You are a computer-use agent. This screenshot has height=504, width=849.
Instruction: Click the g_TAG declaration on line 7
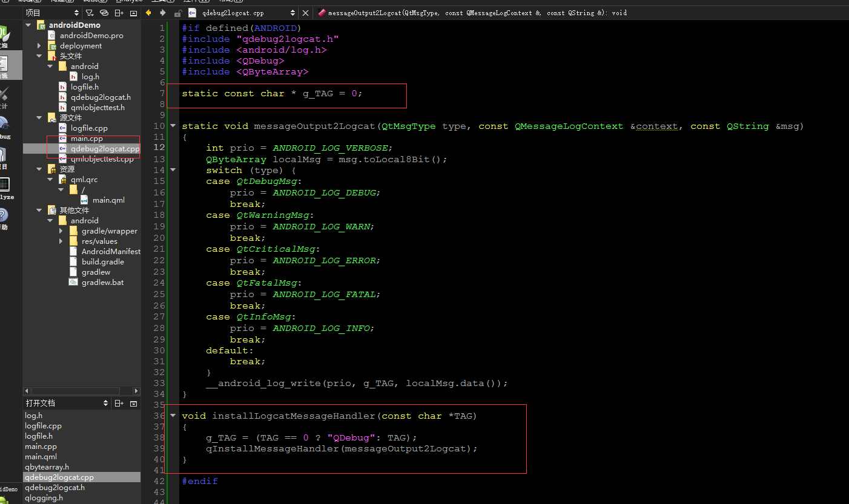coord(317,93)
